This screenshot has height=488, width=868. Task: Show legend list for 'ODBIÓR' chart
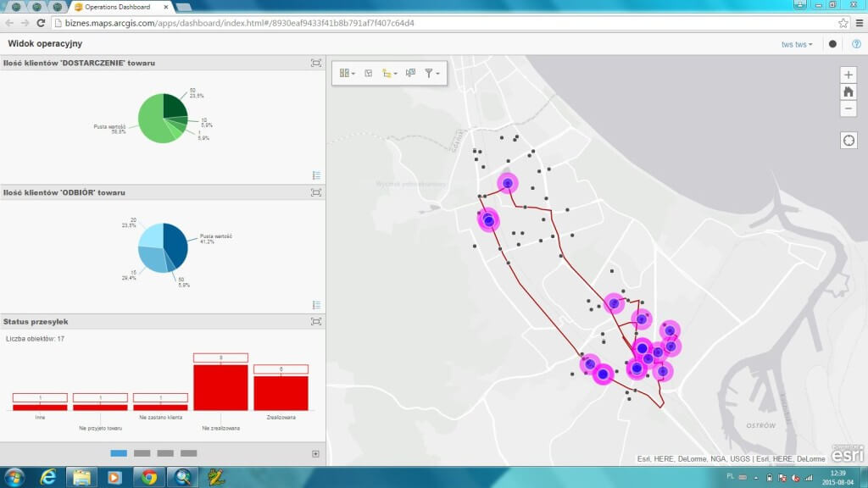click(x=316, y=305)
